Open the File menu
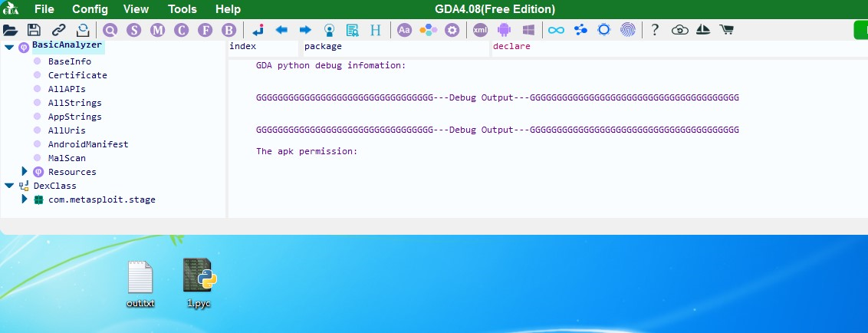The height and width of the screenshot is (333, 868). point(44,9)
